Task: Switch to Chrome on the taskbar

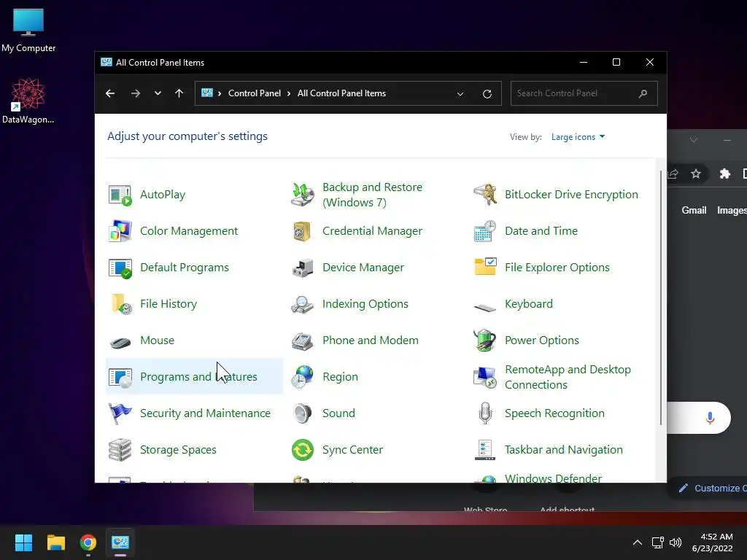Action: pyautogui.click(x=88, y=542)
